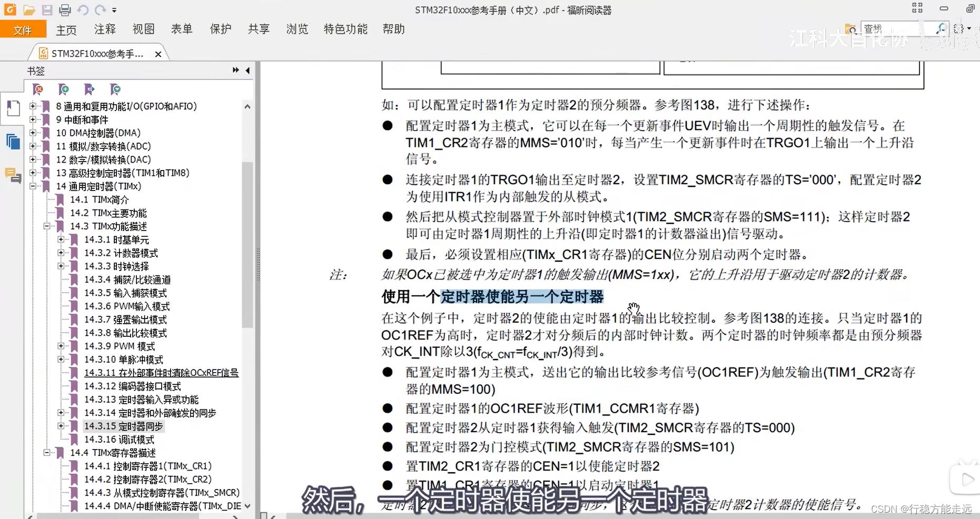Click the Foxit Reader logo icon
Viewport: 980px width, 519px height.
[10, 9]
